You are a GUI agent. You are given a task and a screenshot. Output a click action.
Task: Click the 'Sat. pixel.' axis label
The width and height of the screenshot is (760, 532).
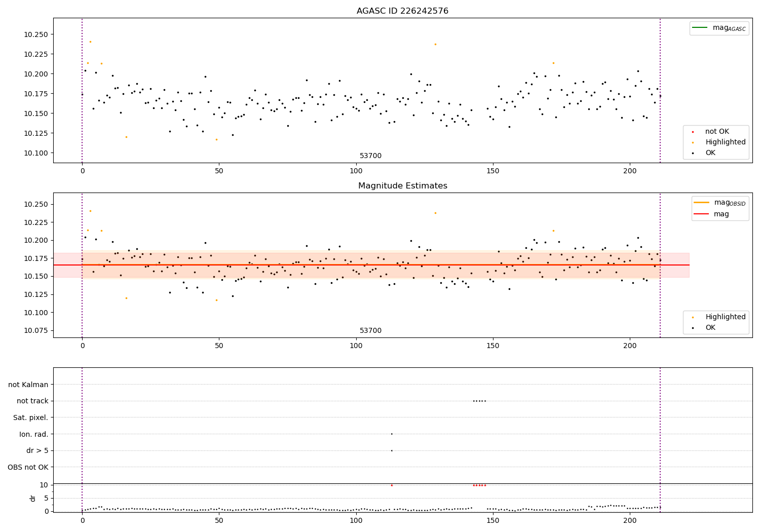[x=31, y=418]
